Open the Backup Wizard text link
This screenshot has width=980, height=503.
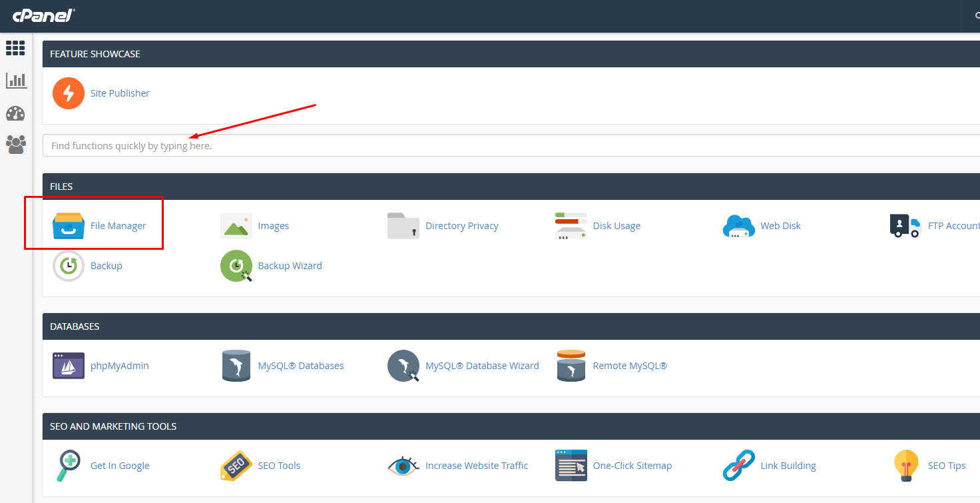click(x=290, y=266)
